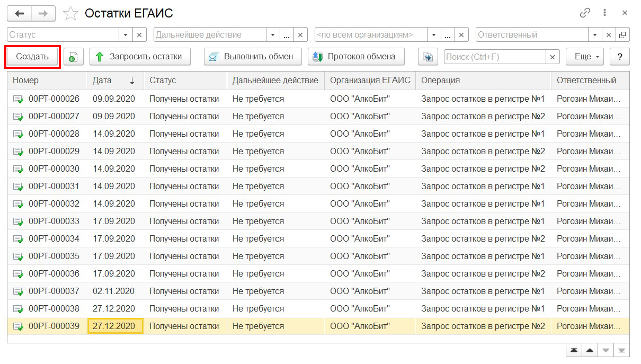
Task: Open the help question mark button
Action: (619, 57)
